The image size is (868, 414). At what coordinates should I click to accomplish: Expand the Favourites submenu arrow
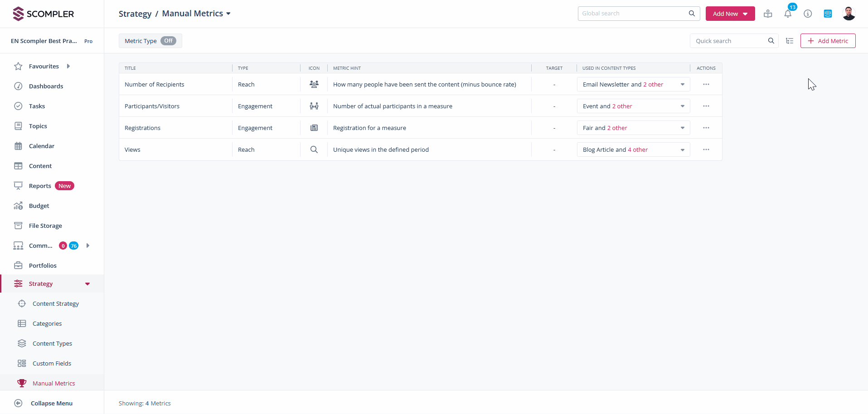click(x=68, y=66)
